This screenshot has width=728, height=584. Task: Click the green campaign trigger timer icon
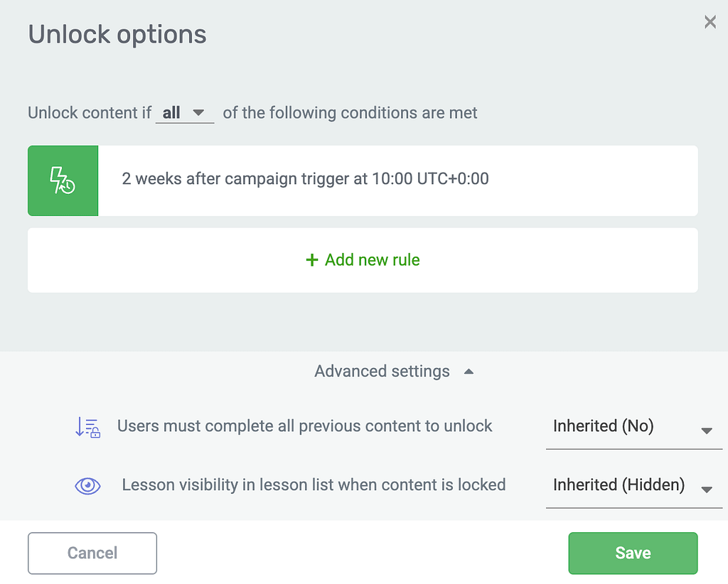point(63,180)
